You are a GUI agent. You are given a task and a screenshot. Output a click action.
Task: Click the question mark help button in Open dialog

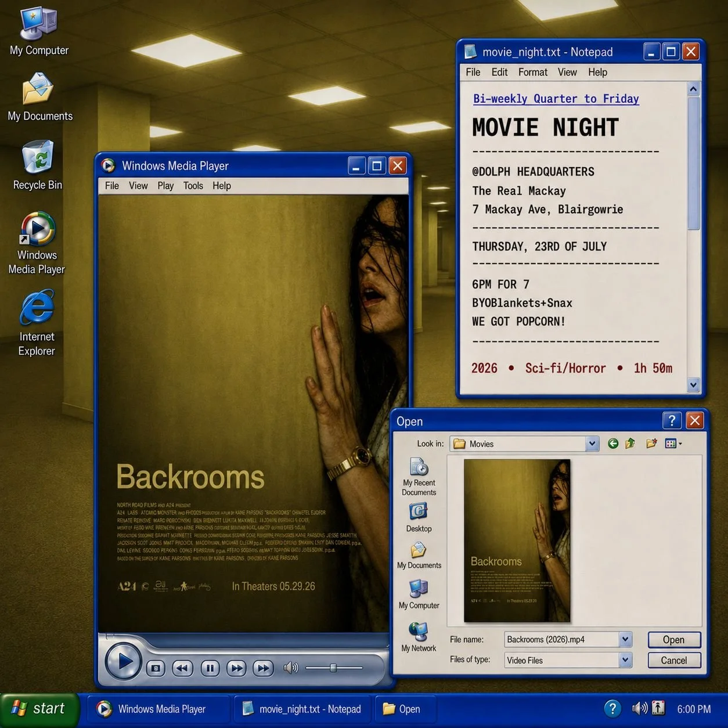pos(671,420)
